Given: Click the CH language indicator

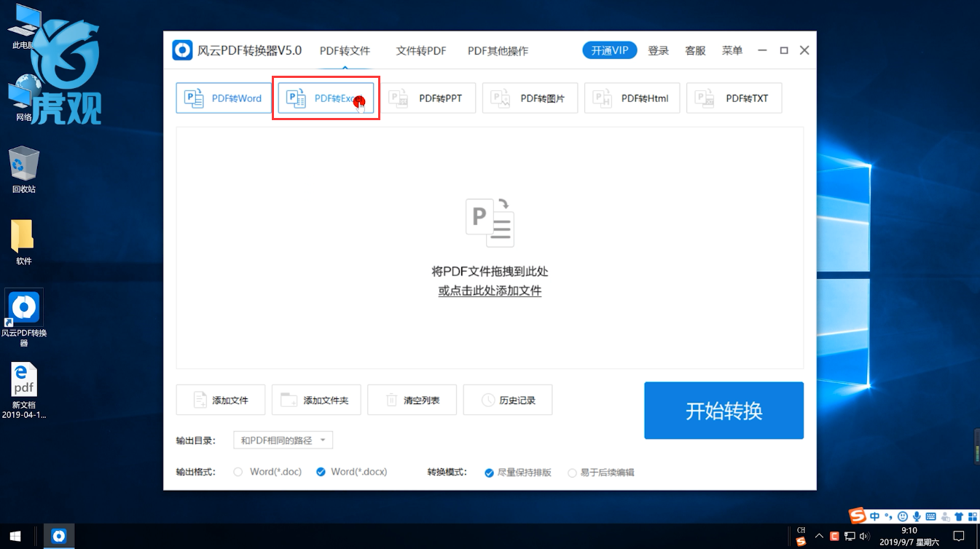Looking at the screenshot, I should click(801, 530).
